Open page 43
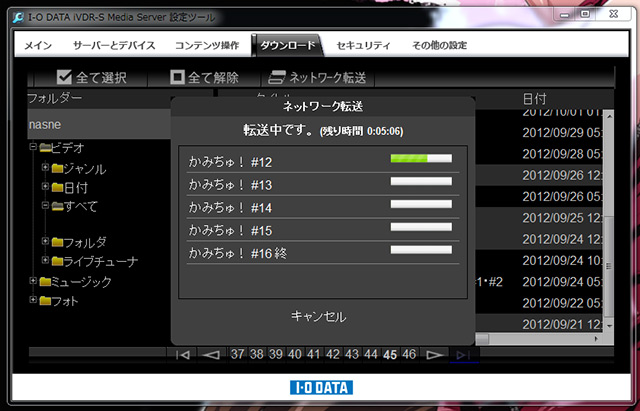Screen dimensions: 640x411 click(352, 354)
